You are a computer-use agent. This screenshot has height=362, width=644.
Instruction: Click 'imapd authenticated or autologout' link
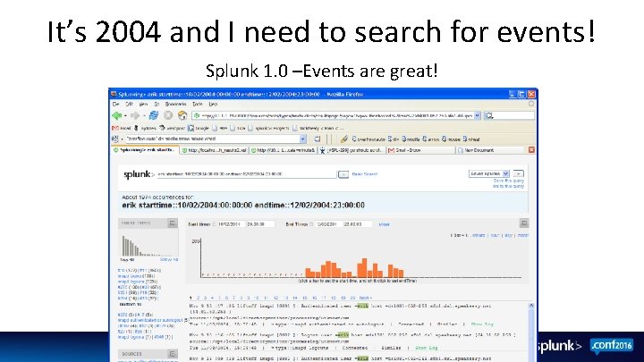click(x=150, y=320)
